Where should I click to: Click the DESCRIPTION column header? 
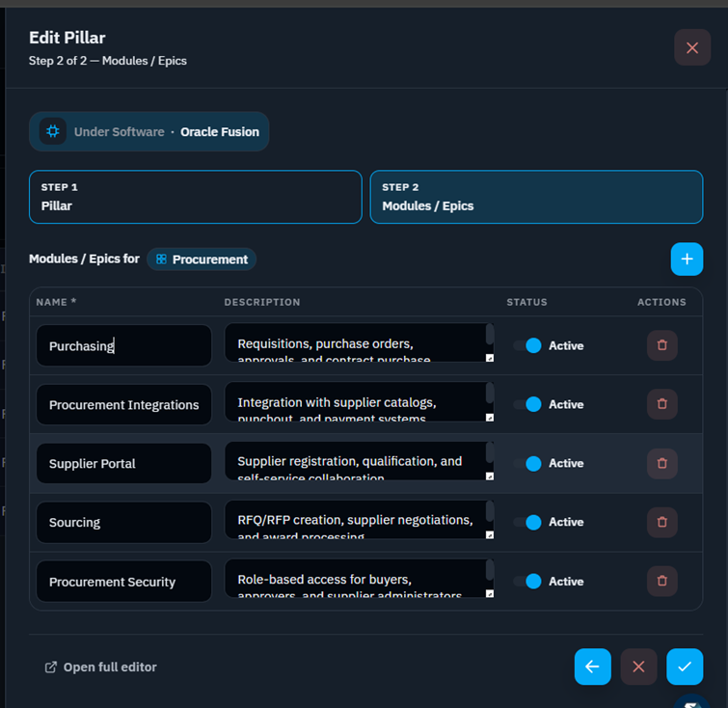[262, 302]
